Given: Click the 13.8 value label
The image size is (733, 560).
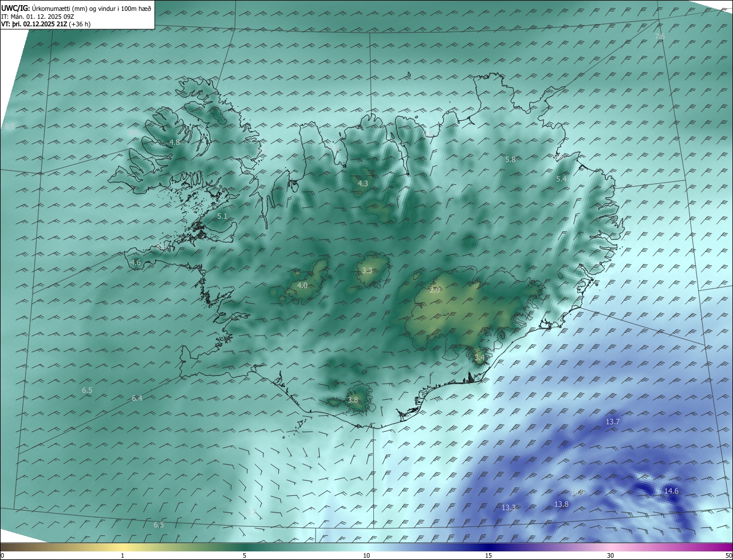Looking at the screenshot, I should (x=562, y=504).
